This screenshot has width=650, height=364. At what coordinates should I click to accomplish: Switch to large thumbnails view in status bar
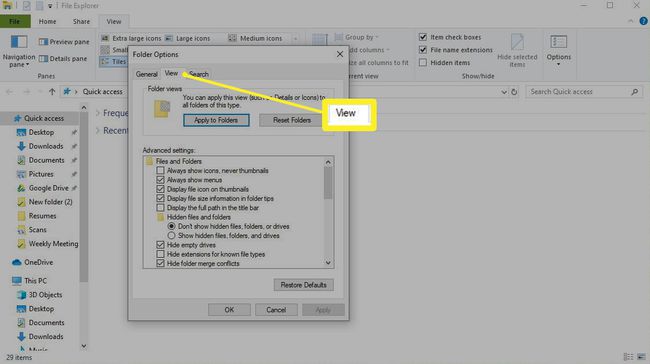[x=642, y=357]
